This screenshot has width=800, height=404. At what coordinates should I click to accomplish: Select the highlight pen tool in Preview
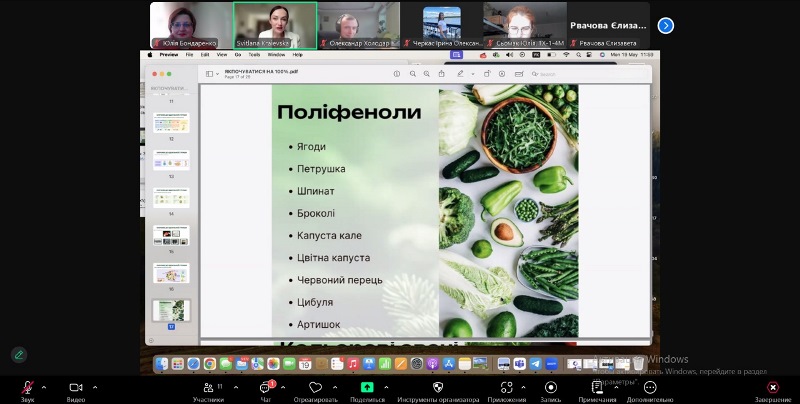tap(460, 74)
